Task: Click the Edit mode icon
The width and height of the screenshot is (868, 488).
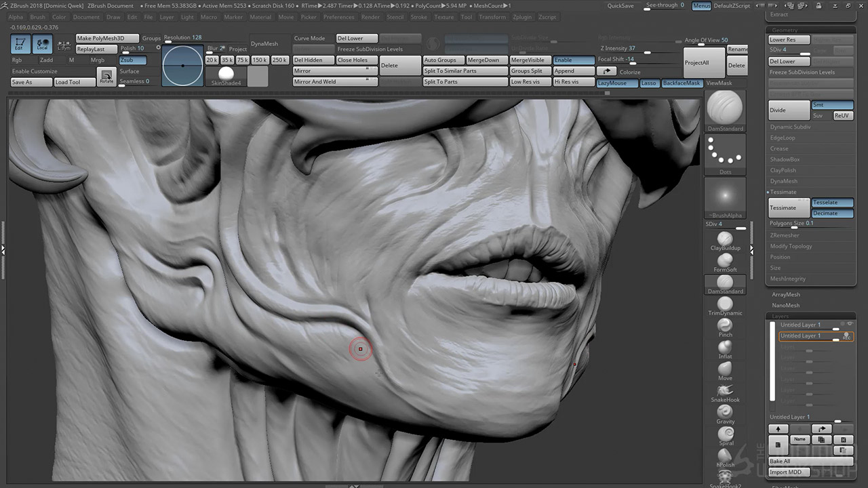Action: [20, 45]
